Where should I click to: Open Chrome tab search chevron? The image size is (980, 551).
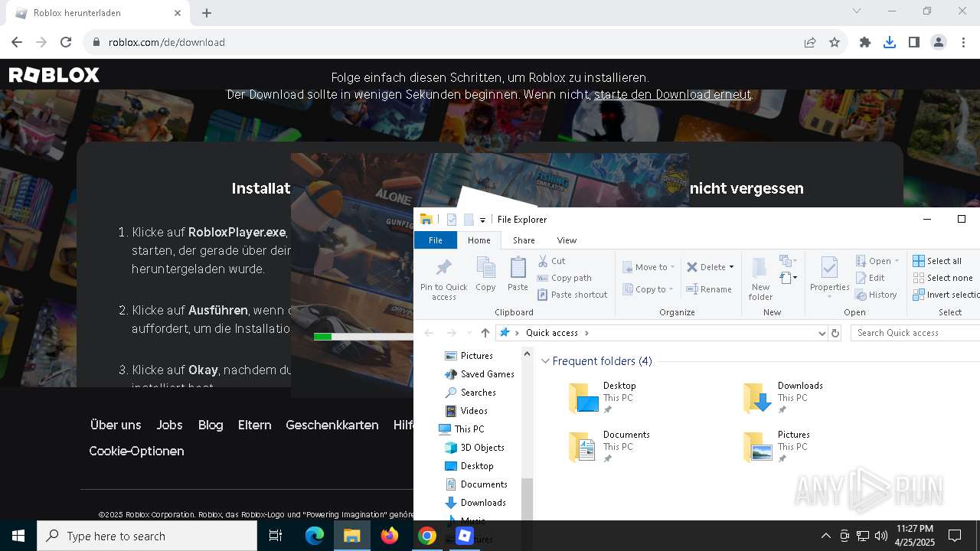(x=857, y=11)
